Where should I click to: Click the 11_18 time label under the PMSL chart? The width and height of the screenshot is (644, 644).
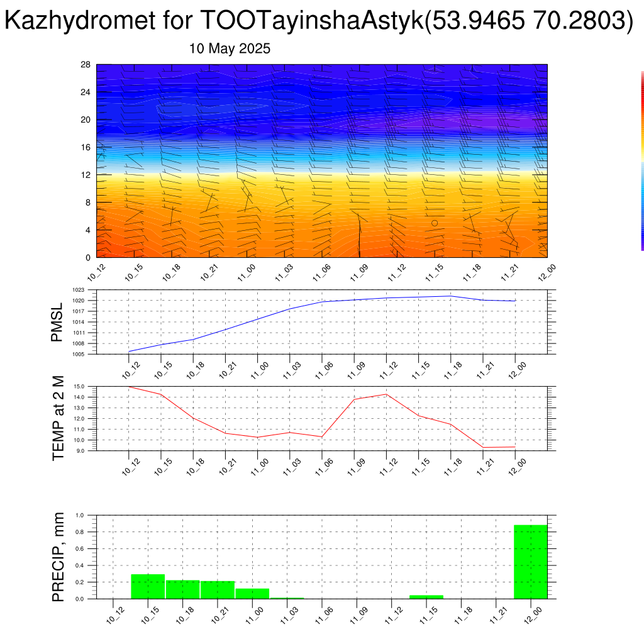(x=453, y=370)
